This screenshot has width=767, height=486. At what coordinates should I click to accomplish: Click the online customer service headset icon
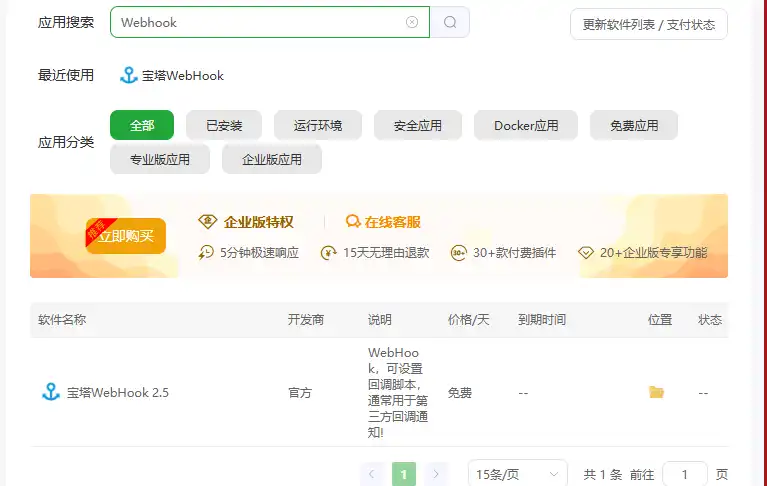[352, 222]
